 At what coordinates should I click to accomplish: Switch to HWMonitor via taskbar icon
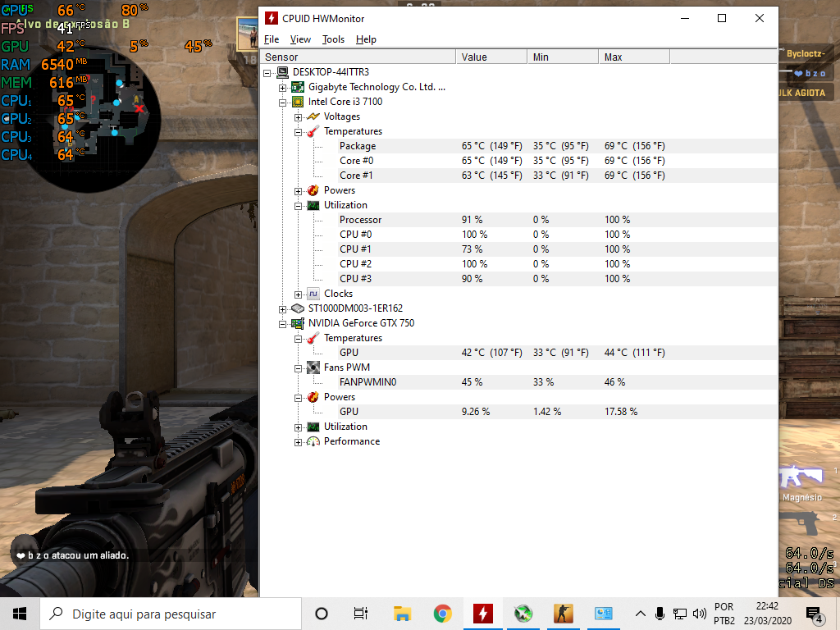coord(482,614)
